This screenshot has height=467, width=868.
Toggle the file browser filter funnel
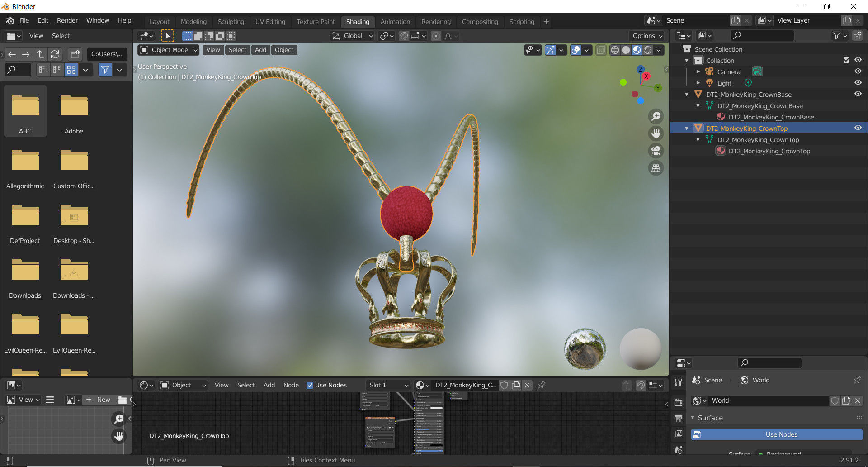tap(105, 70)
